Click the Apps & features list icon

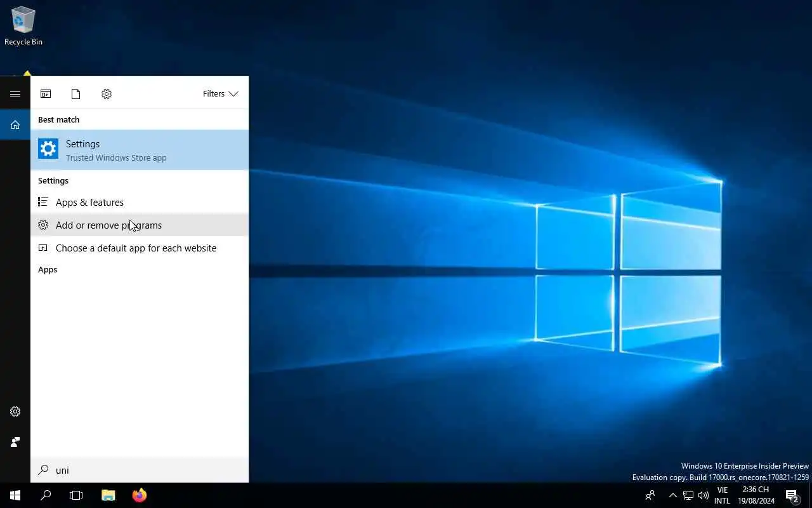tap(43, 202)
